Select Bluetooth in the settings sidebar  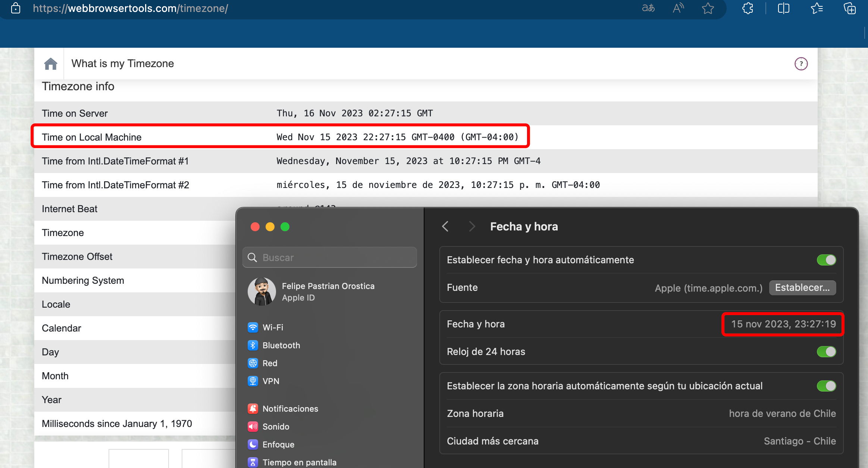point(281,345)
